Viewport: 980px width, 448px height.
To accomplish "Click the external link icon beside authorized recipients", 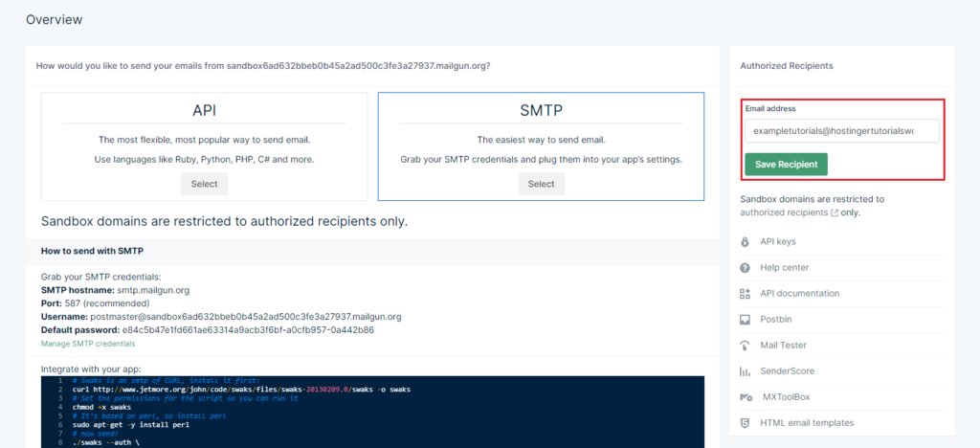I will point(834,213).
